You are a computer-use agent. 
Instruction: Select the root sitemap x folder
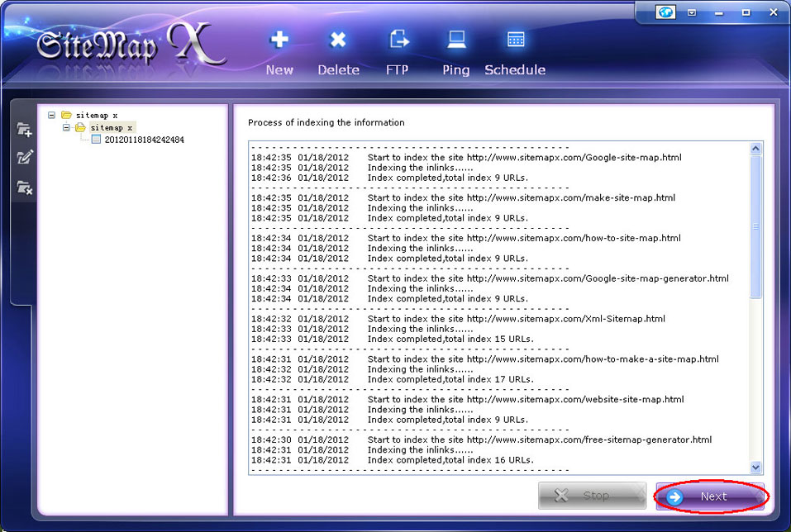(97, 115)
